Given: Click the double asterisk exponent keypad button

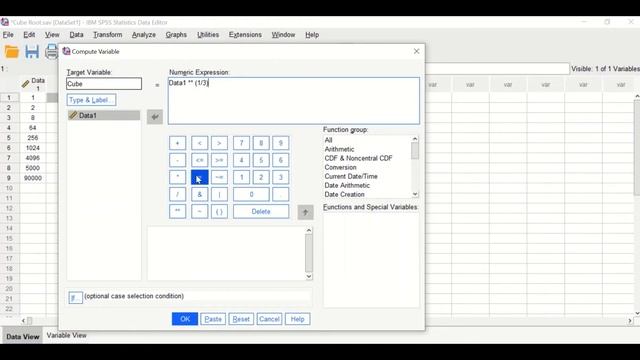Looking at the screenshot, I should coord(177,211).
